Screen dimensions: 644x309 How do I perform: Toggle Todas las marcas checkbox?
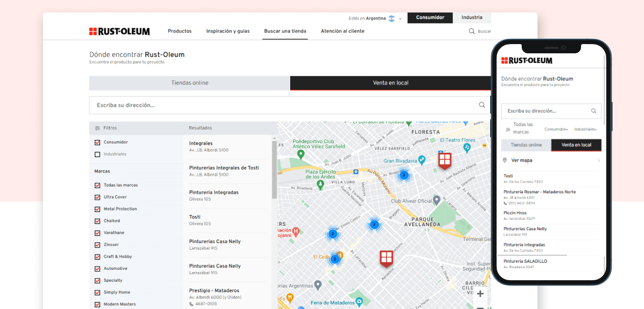pyautogui.click(x=97, y=186)
